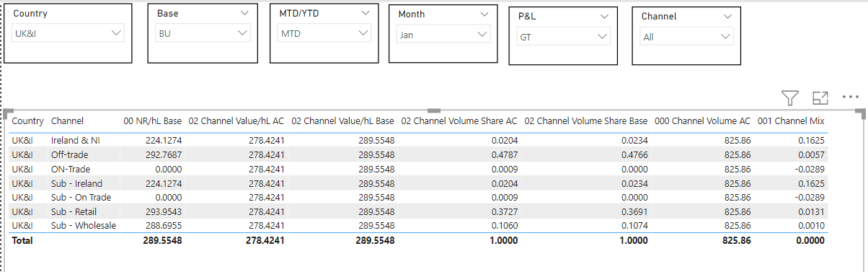Click the 0.4787 volume share value

[504, 154]
